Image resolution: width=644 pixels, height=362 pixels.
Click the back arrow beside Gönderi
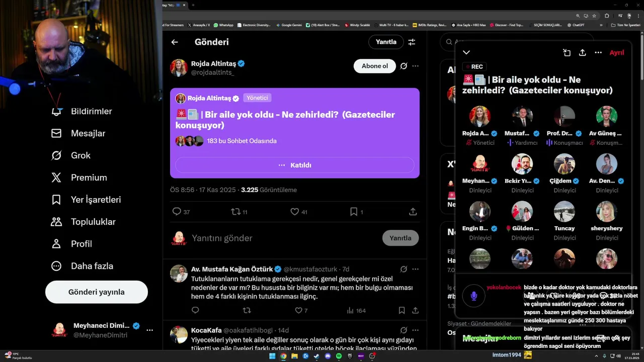[x=175, y=42]
